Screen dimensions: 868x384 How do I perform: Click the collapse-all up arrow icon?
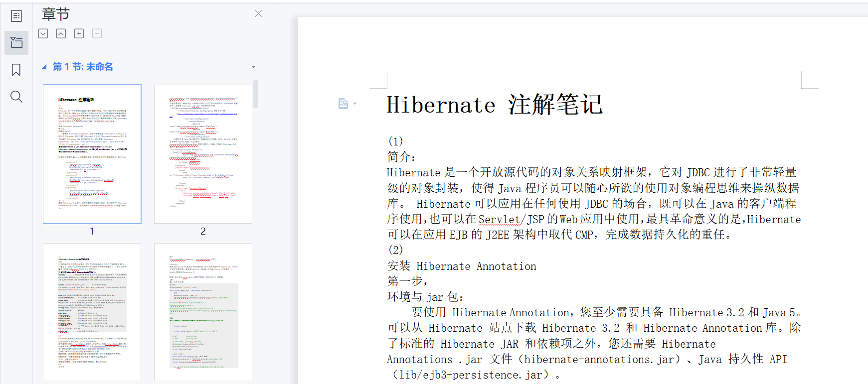coord(61,33)
